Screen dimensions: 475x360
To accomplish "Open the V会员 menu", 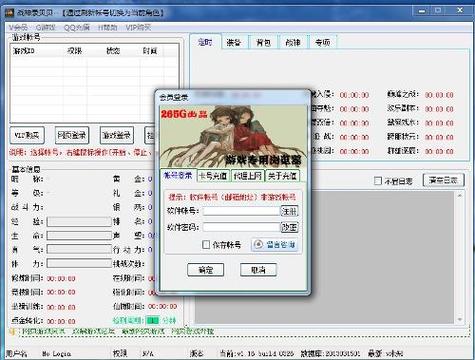I will (x=18, y=27).
